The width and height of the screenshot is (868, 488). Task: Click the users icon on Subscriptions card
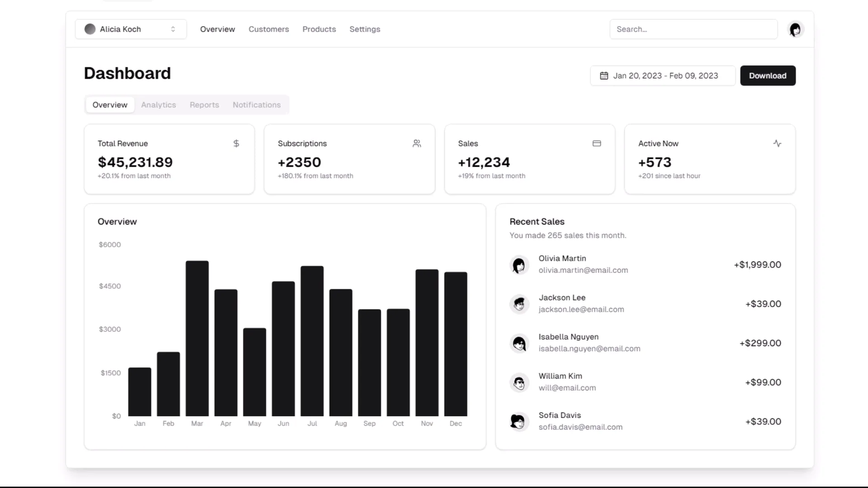point(417,144)
